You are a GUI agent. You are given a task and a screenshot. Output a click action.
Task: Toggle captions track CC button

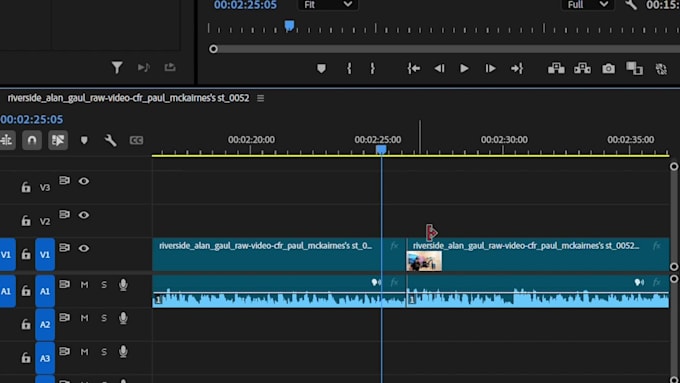[136, 140]
